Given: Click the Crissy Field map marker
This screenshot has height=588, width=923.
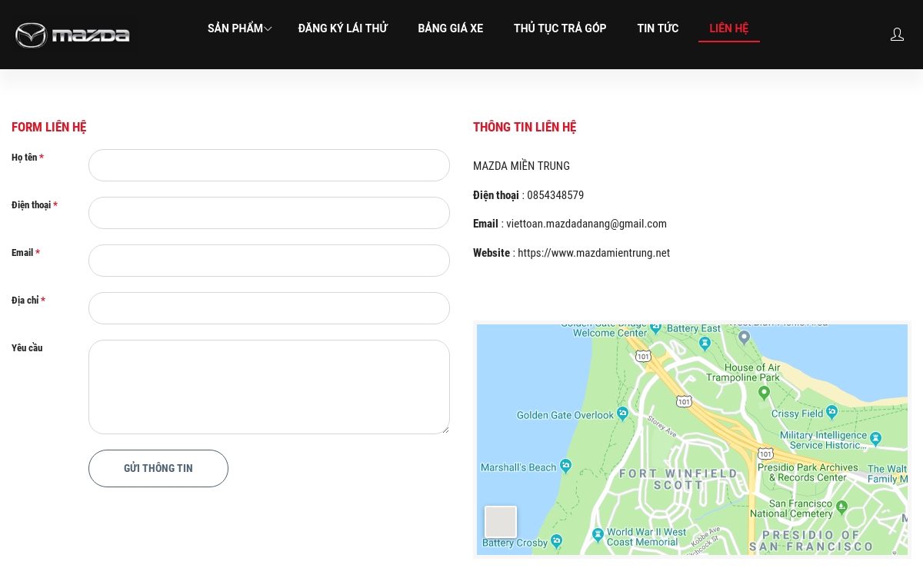Looking at the screenshot, I should 831,413.
